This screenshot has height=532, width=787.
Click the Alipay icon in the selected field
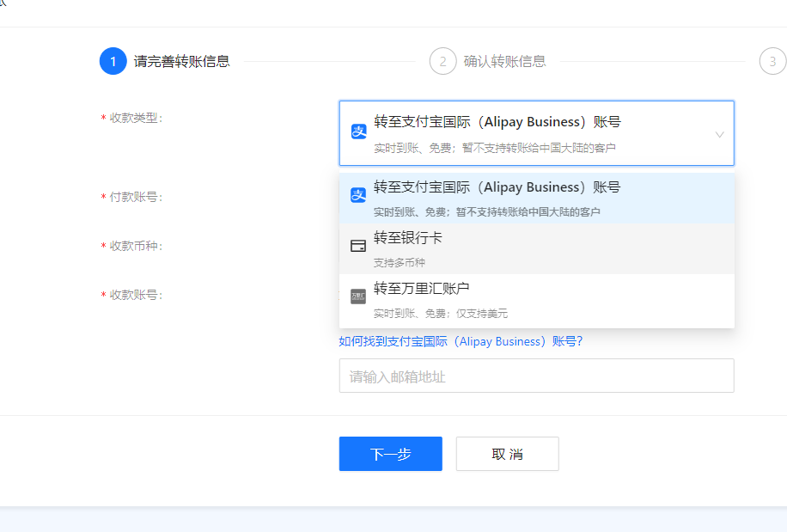click(357, 131)
